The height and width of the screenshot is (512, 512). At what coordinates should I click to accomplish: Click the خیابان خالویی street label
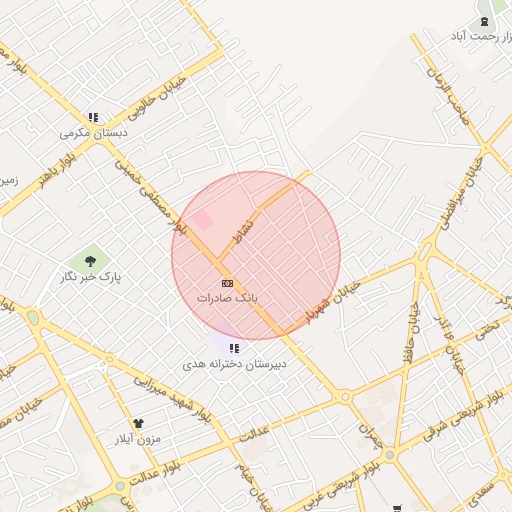[157, 98]
